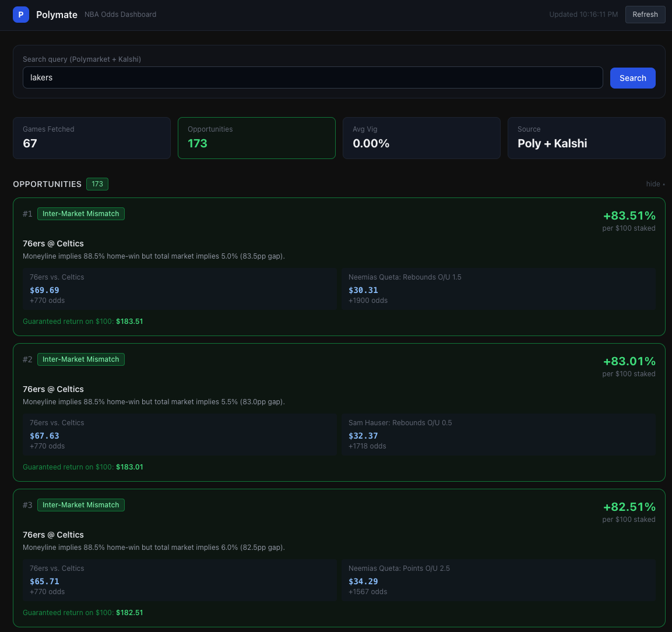Click the guaranteed return $183.01 text
This screenshot has height=632, width=672.
point(129,467)
